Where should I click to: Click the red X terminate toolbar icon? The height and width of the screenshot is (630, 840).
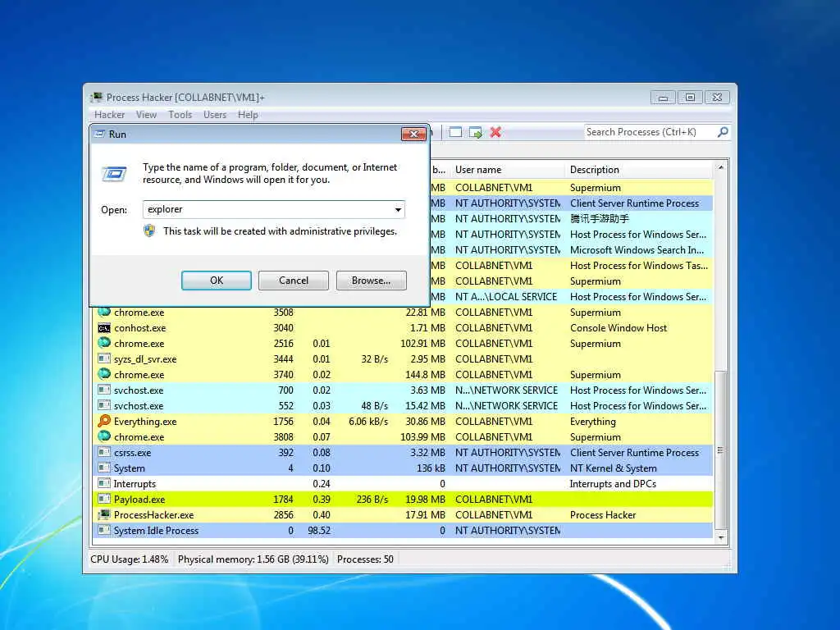pos(495,132)
